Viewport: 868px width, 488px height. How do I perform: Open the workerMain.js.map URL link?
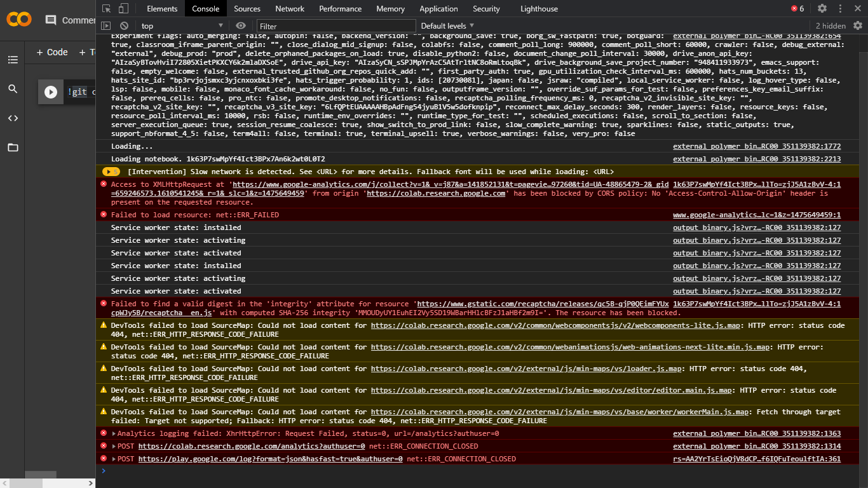[x=560, y=412]
